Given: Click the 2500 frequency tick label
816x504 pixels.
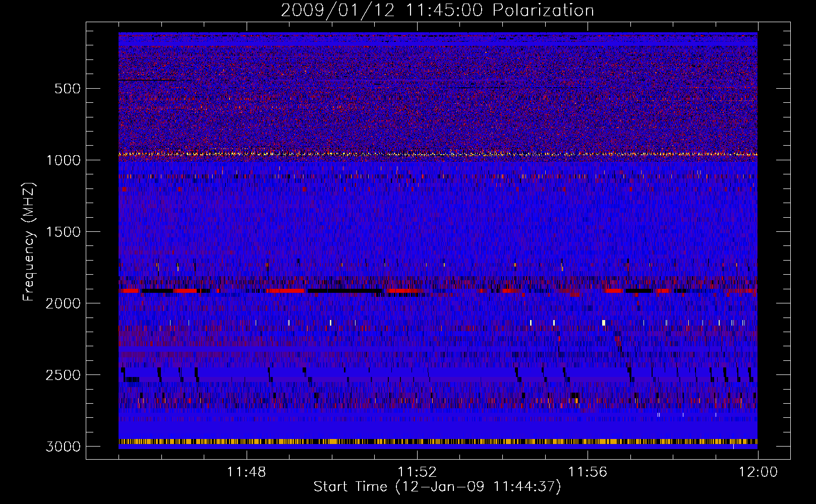Looking at the screenshot, I should [63, 375].
